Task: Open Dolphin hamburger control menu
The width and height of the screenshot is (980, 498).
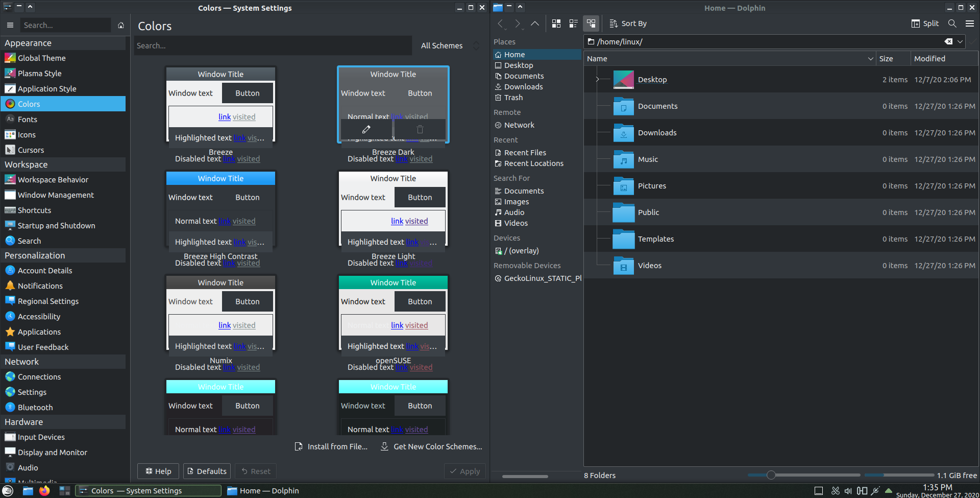Action: click(x=969, y=23)
